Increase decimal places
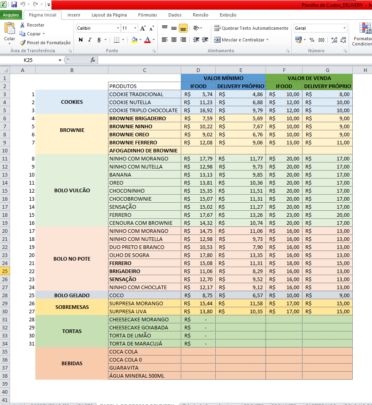This screenshot has width=372, height=405. [334, 40]
